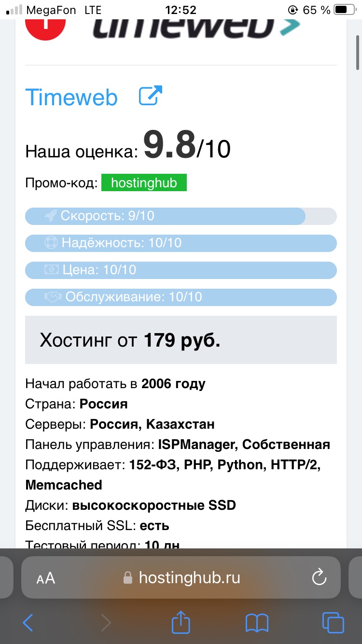362x644 pixels.
Task: Tap the Safari forward arrow
Action: click(x=106, y=623)
